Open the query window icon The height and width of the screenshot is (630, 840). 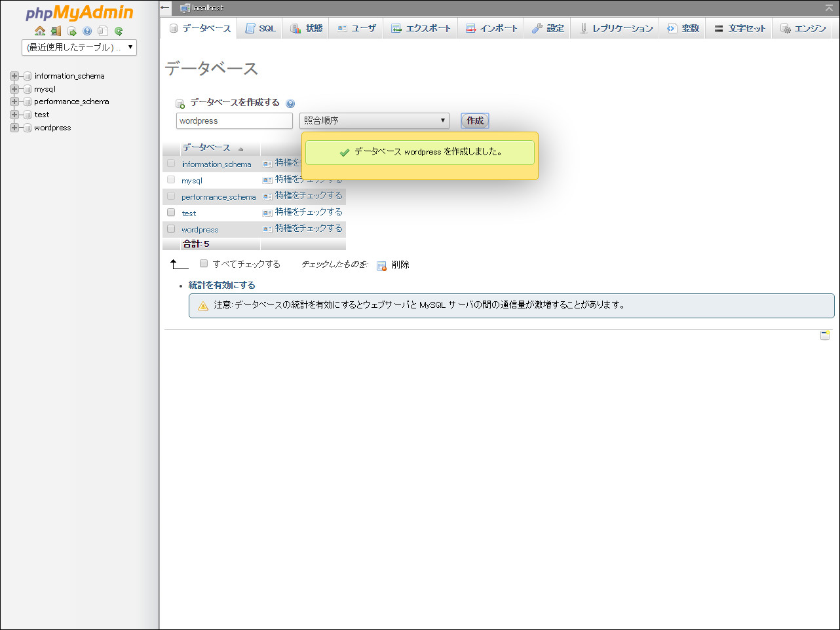[x=71, y=30]
